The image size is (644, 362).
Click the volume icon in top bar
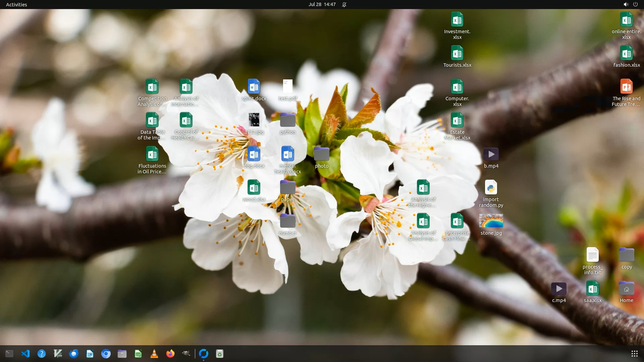[626, 4]
